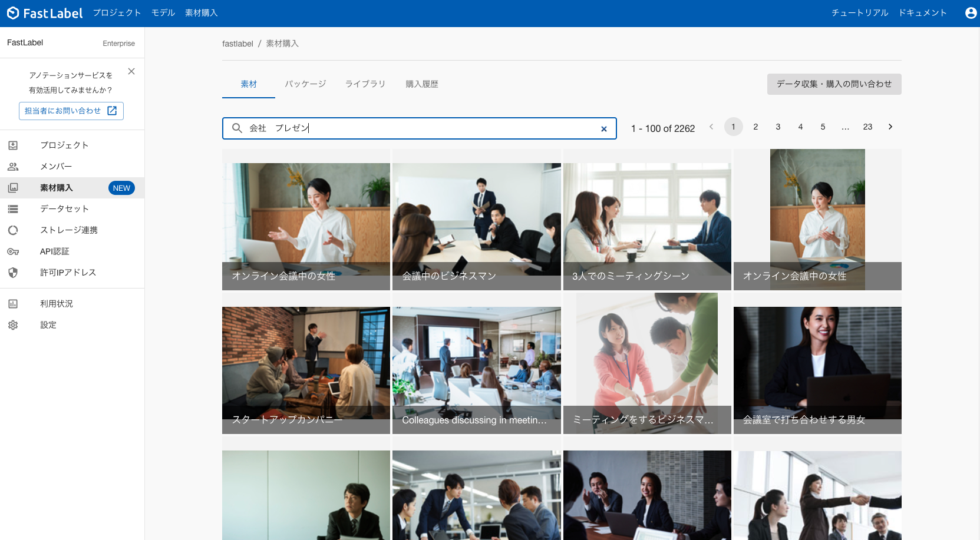
Task: Open the チュートリアル link
Action: coord(860,13)
